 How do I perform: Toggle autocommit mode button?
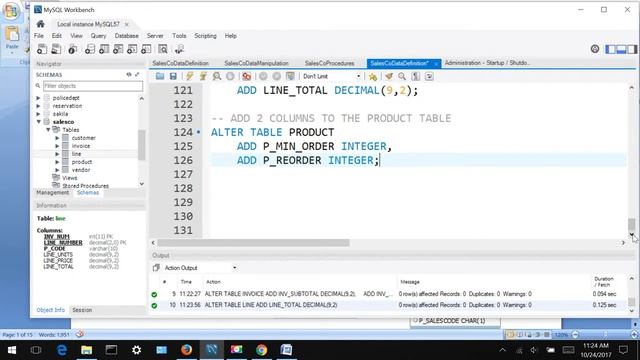(290, 76)
